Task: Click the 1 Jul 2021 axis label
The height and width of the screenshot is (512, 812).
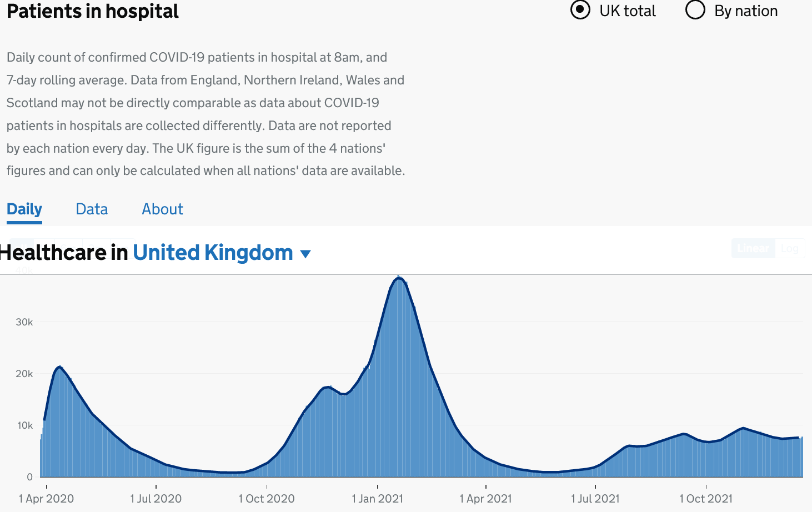Action: [595, 499]
